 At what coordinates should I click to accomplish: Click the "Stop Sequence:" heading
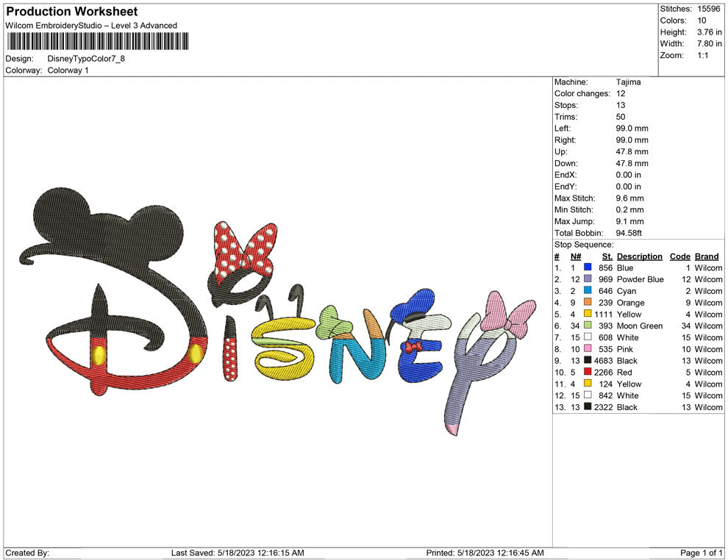point(584,245)
